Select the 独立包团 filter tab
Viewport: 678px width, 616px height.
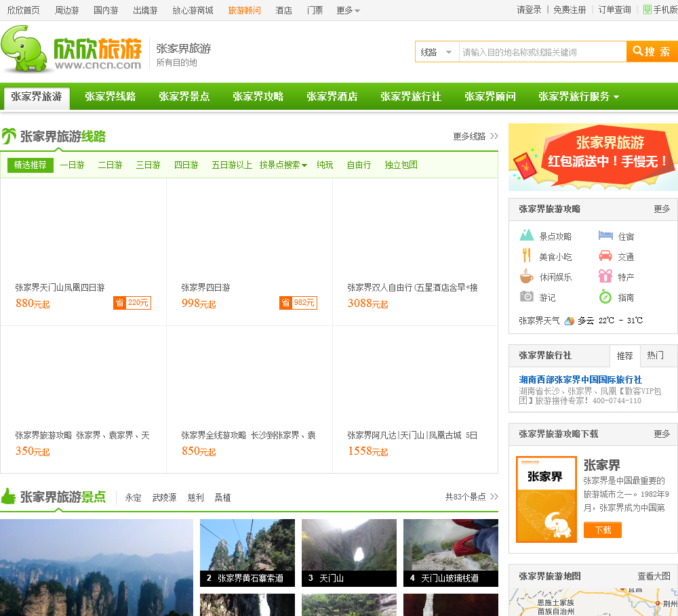tap(401, 165)
